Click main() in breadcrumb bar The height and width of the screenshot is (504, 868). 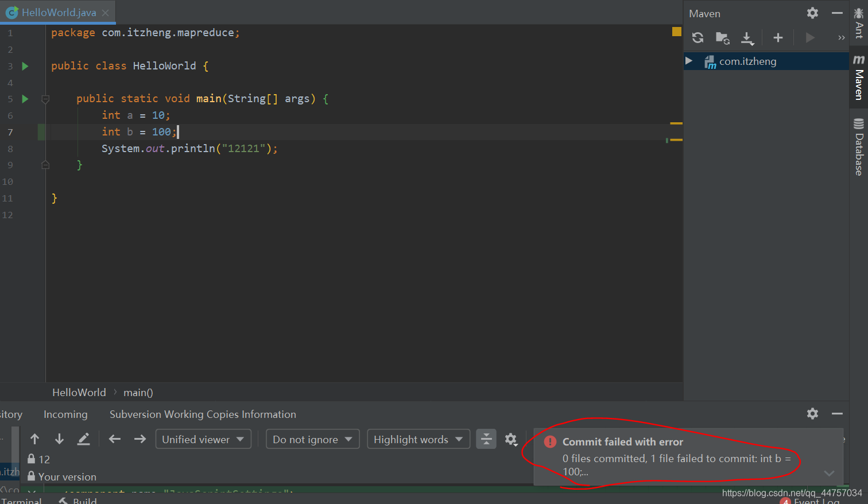[x=138, y=393]
